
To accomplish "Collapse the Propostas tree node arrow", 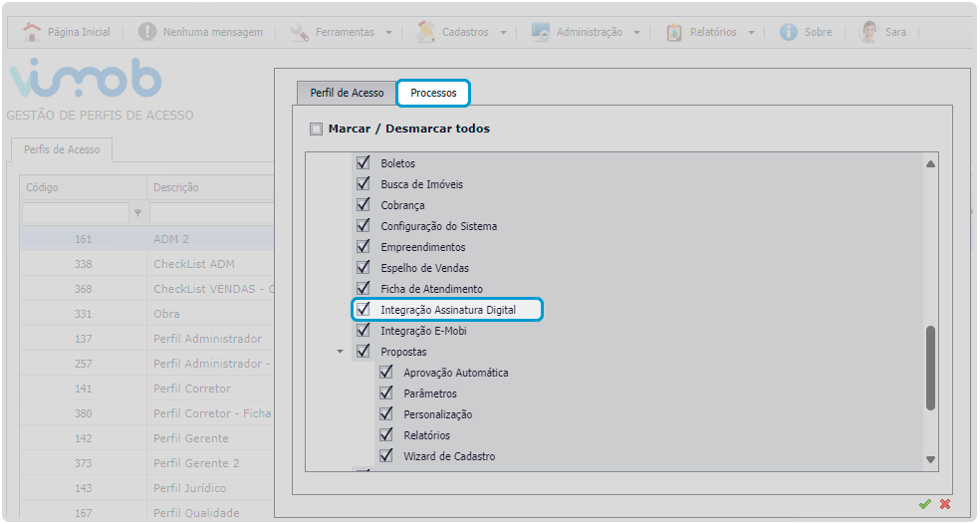I will click(340, 352).
